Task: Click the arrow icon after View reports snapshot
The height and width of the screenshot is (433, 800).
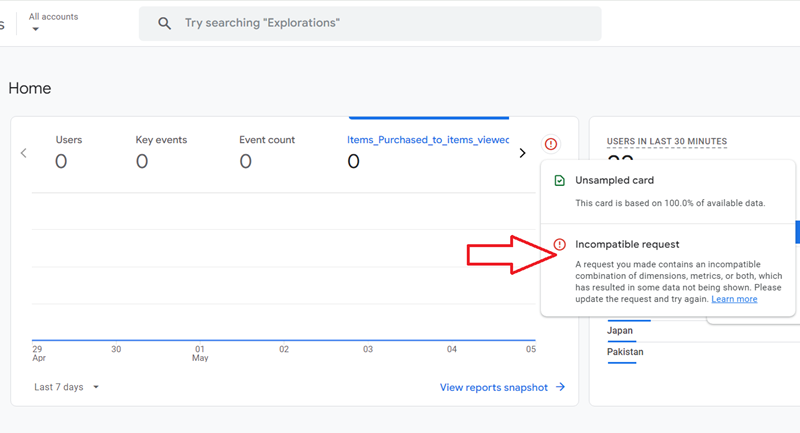Action: (x=561, y=387)
